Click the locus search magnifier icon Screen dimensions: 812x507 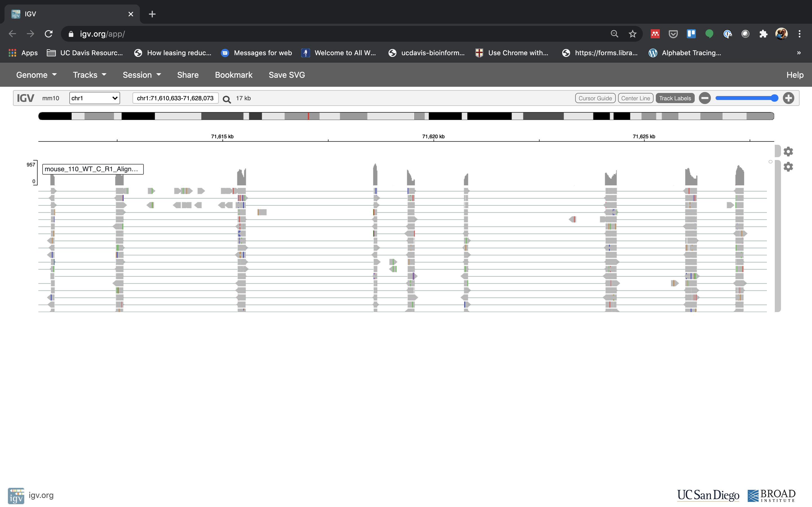tap(227, 99)
